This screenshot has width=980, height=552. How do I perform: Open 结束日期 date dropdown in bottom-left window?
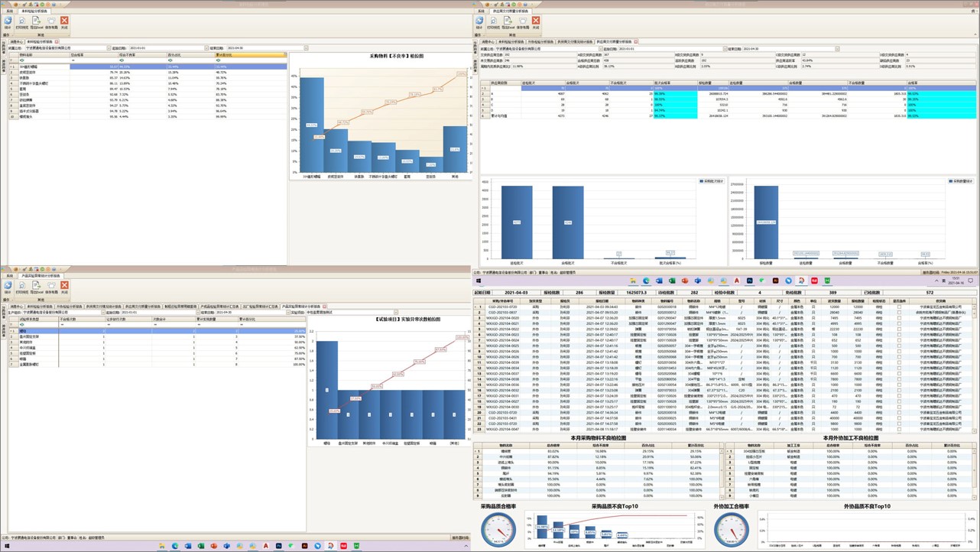[x=287, y=312]
